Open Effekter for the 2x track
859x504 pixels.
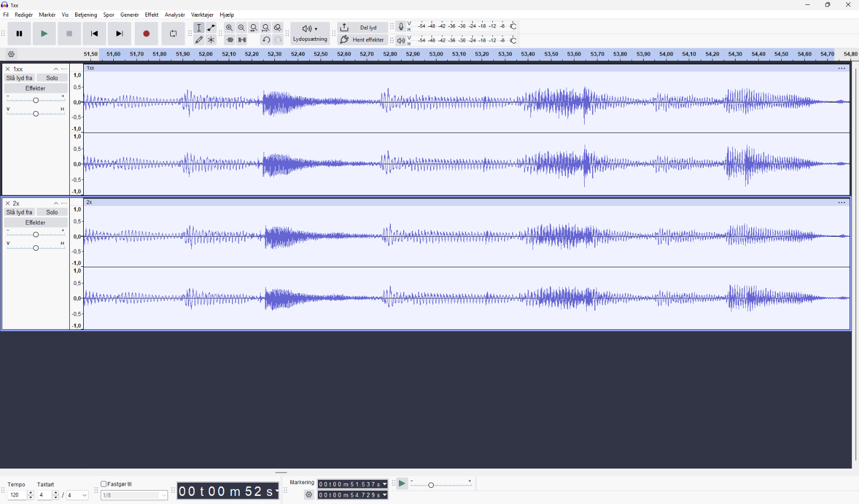pyautogui.click(x=35, y=223)
